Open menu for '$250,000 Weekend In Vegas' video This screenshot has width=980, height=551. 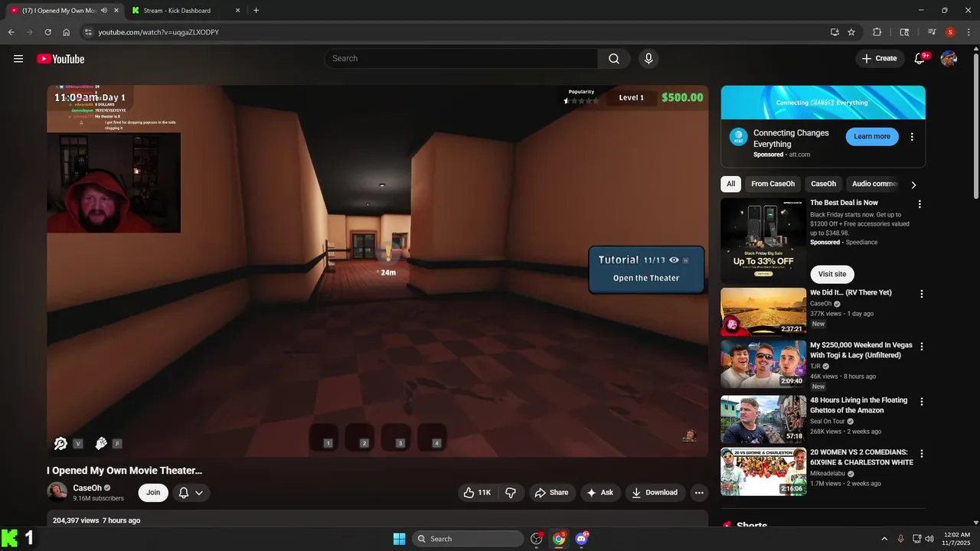coord(921,347)
